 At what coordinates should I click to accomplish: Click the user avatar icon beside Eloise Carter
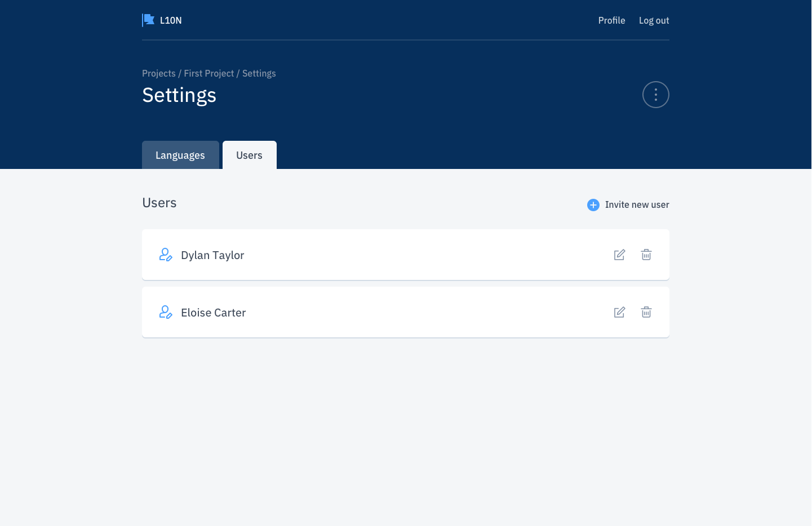[165, 311]
